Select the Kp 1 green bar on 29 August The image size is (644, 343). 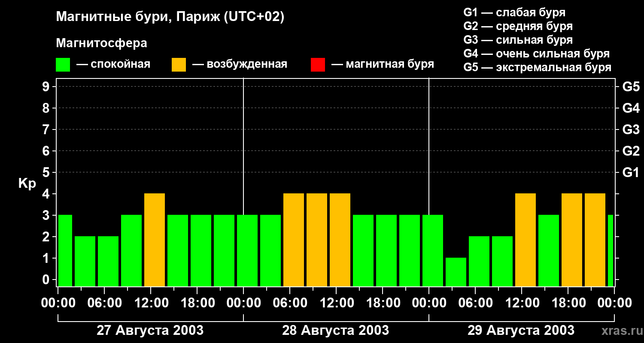(456, 272)
